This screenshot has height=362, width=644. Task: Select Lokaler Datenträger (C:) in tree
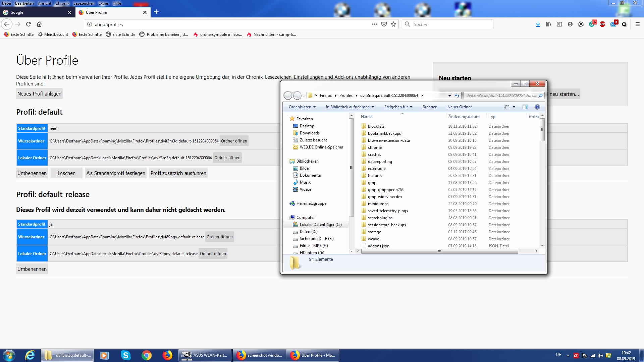click(x=320, y=225)
